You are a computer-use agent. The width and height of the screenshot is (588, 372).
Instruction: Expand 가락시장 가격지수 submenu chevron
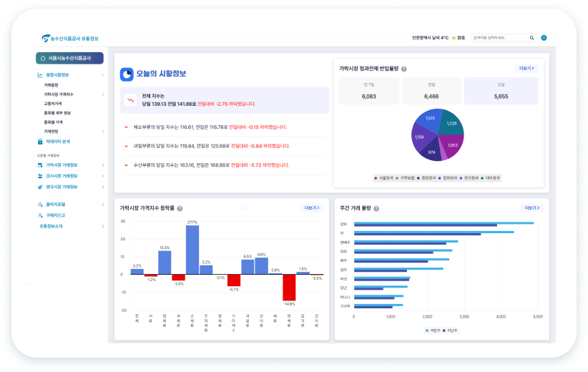103,94
